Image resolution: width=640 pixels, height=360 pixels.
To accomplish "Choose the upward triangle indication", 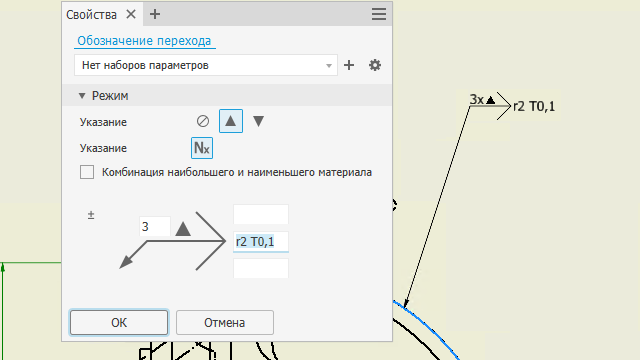I will coord(231,121).
